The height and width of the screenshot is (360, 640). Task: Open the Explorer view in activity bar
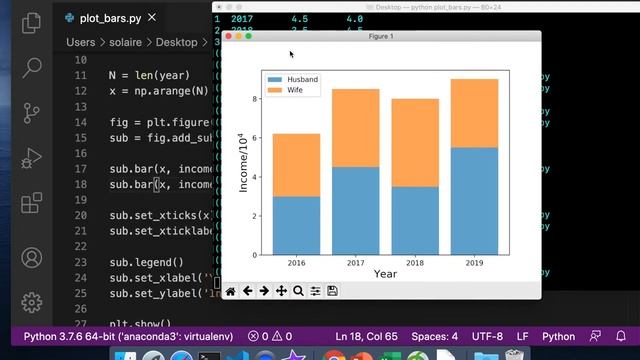click(31, 22)
